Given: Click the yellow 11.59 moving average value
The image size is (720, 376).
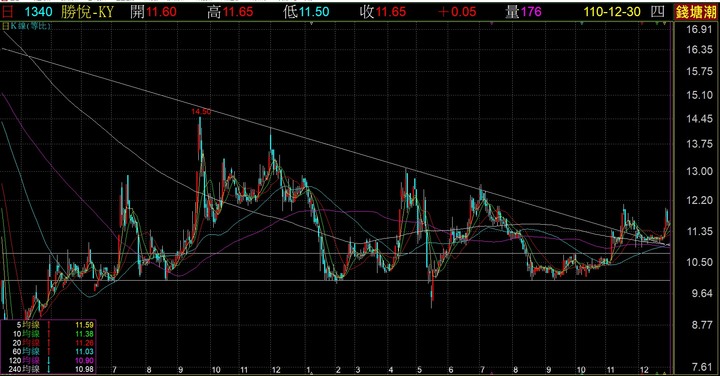Looking at the screenshot, I should [x=84, y=325].
